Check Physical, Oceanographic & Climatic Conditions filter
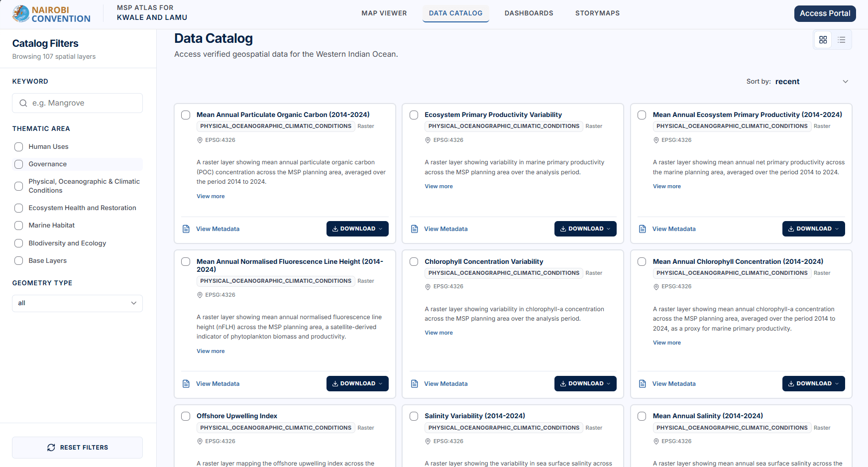The width and height of the screenshot is (868, 467). tap(19, 186)
